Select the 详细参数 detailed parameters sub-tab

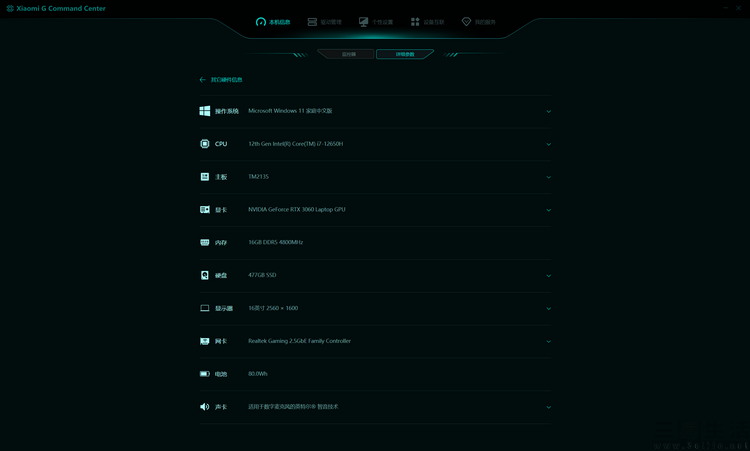(x=405, y=54)
